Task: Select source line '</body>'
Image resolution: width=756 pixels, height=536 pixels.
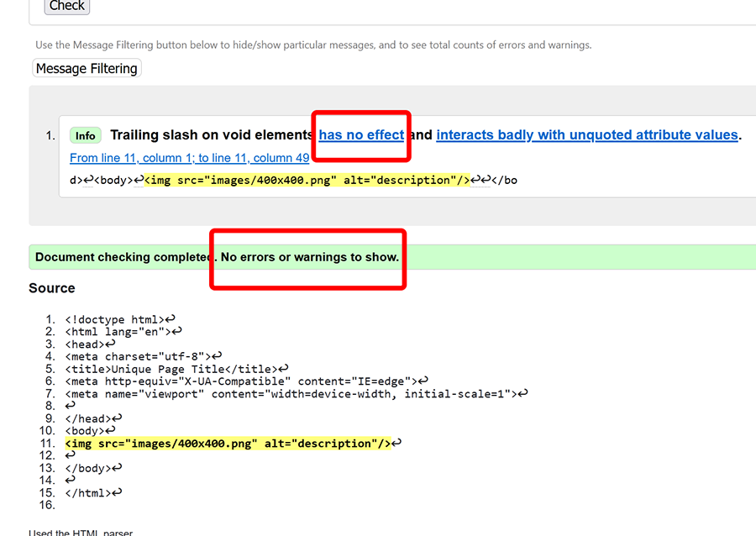Action: click(x=88, y=469)
